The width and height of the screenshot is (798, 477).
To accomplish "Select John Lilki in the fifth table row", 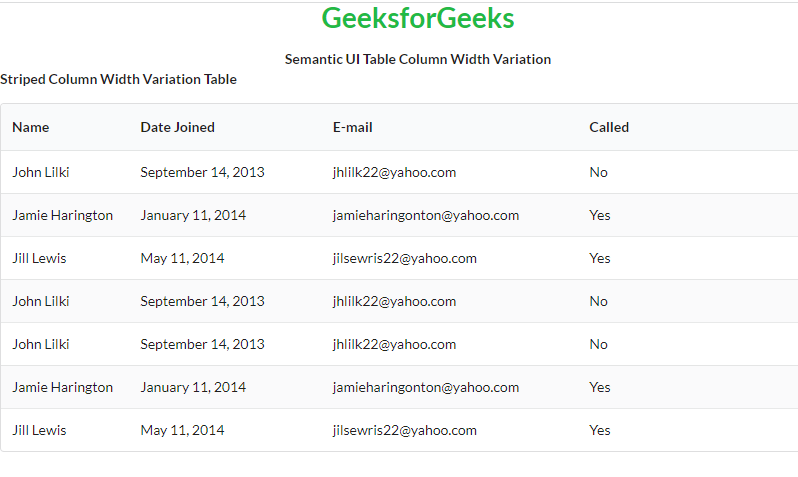I will pyautogui.click(x=41, y=344).
